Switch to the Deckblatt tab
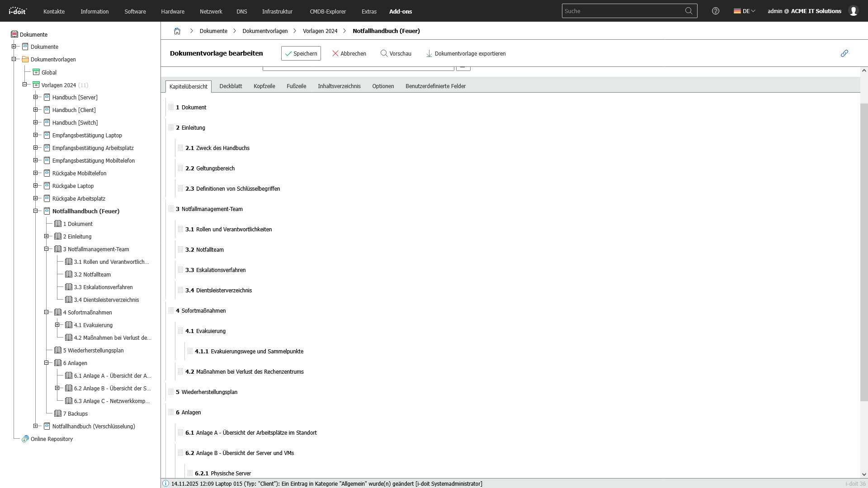This screenshot has height=488, width=868. point(231,86)
